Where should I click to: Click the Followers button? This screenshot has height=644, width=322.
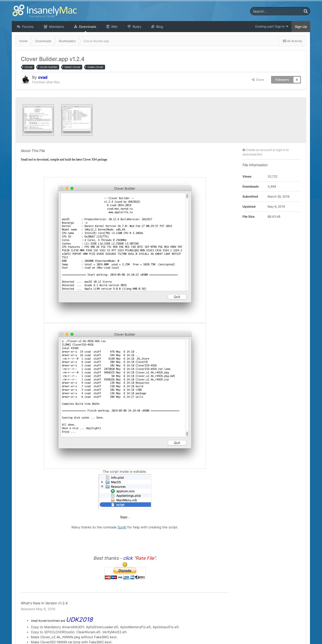coord(282,80)
